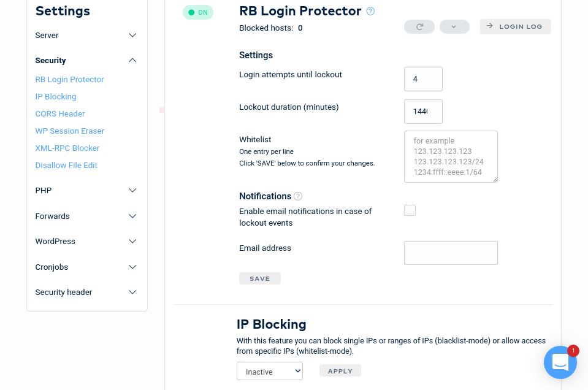
Task: Click the RB Login Protector help icon
Action: click(x=370, y=11)
